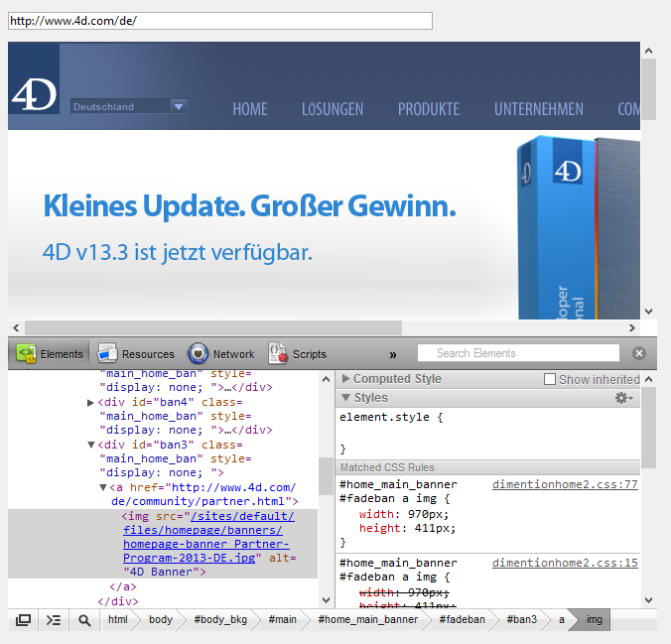Show more inspector panels chevron

point(393,354)
